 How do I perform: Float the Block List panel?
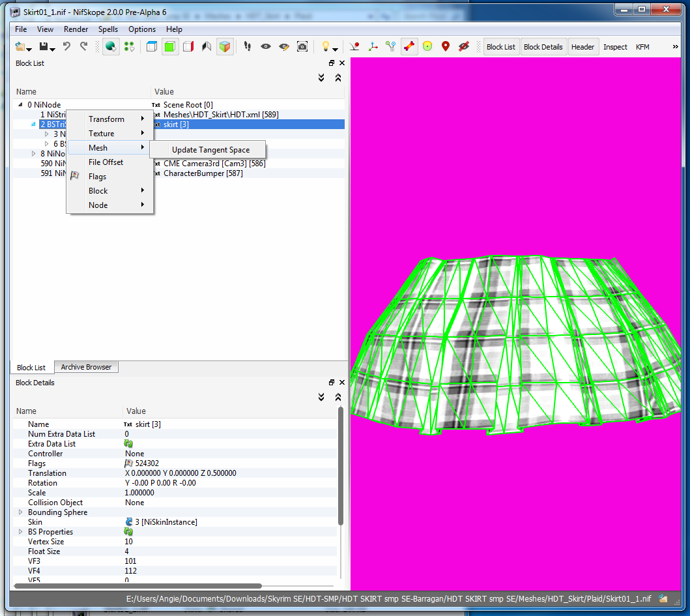click(x=332, y=63)
